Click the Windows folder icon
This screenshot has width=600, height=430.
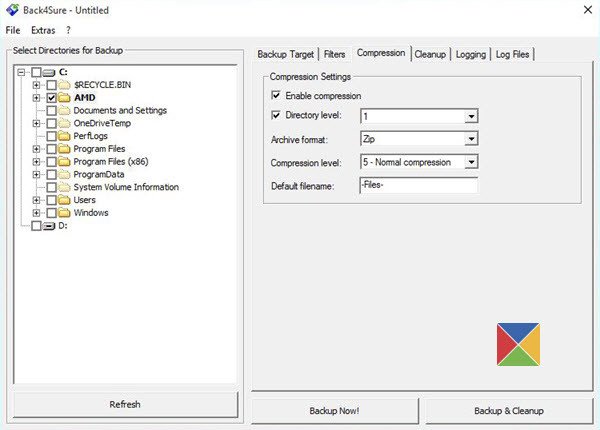click(64, 213)
